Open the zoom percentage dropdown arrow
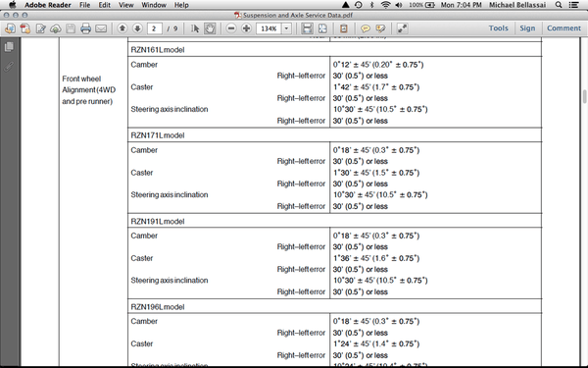Image resolution: width=588 pixels, height=368 pixels. 286,28
